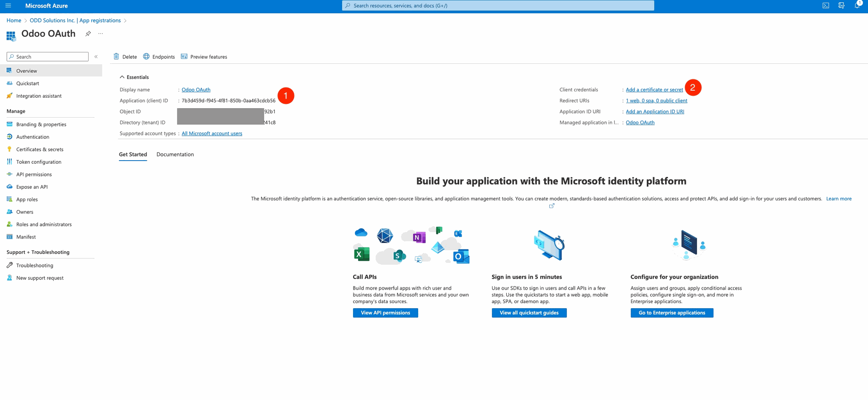Click the Preview features icon
Image resolution: width=868 pixels, height=400 pixels.
184,57
